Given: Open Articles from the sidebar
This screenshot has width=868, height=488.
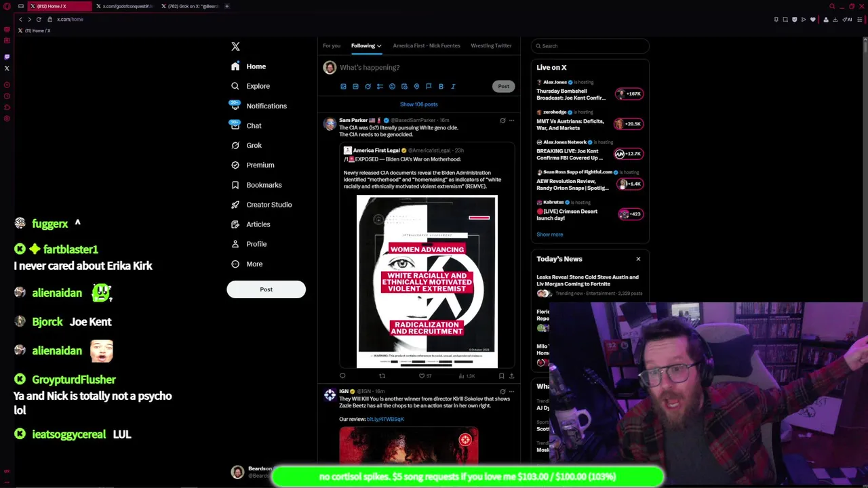Looking at the screenshot, I should [x=250, y=224].
